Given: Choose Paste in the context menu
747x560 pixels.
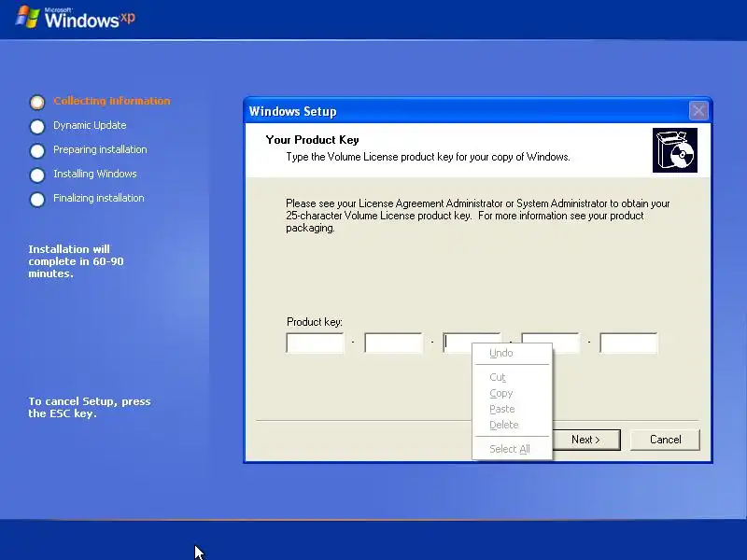Looking at the screenshot, I should 512,409.
